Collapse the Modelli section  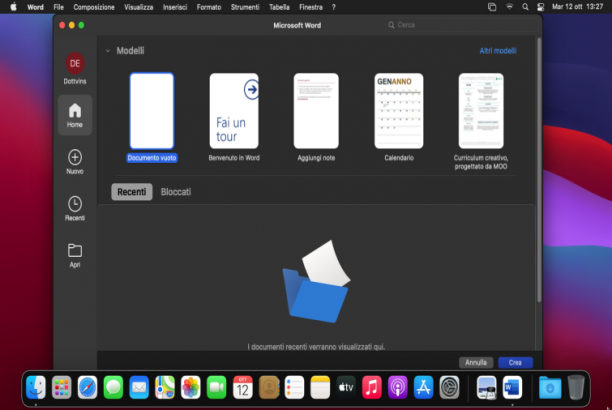coord(108,51)
